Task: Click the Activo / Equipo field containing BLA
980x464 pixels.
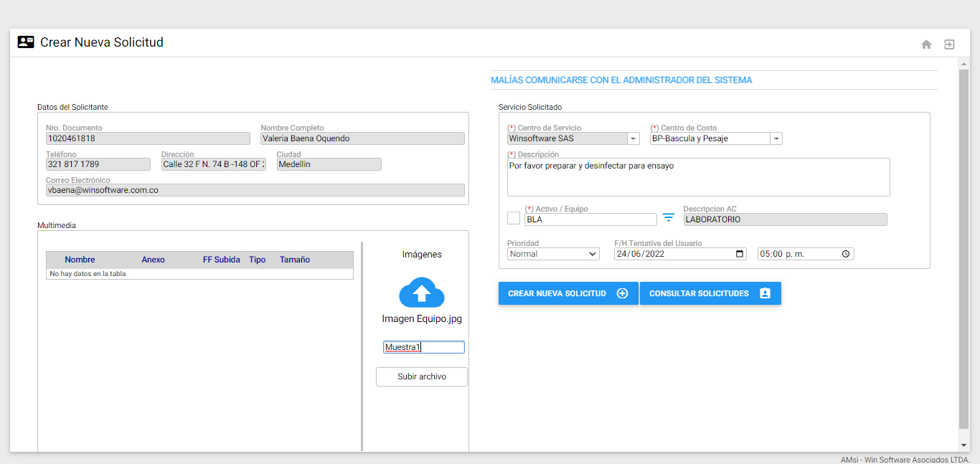Action: click(590, 219)
